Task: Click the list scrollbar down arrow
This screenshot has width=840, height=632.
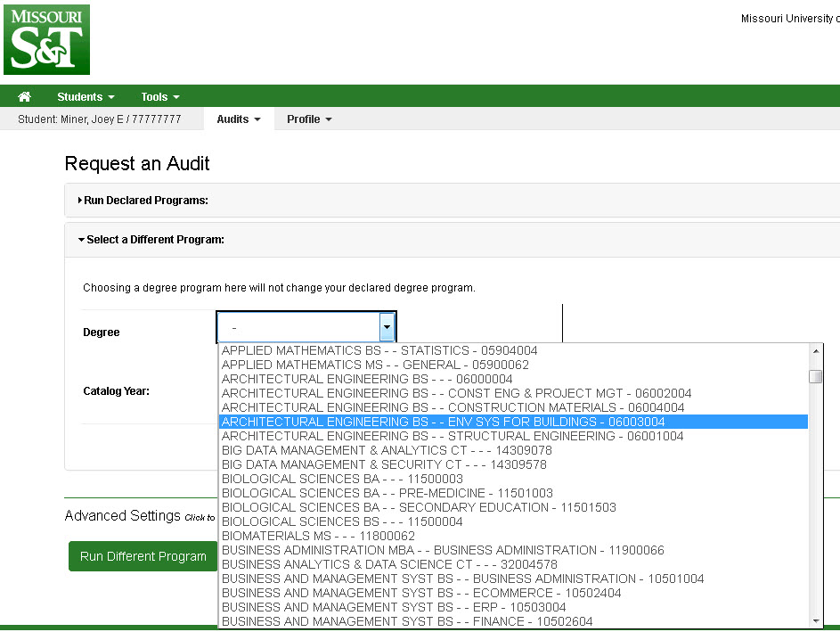Action: coord(815,620)
